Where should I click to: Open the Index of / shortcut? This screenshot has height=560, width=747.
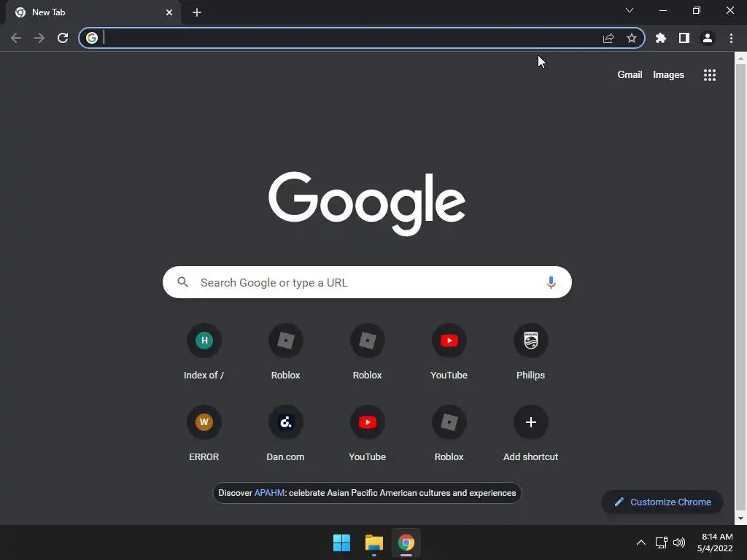204,352
